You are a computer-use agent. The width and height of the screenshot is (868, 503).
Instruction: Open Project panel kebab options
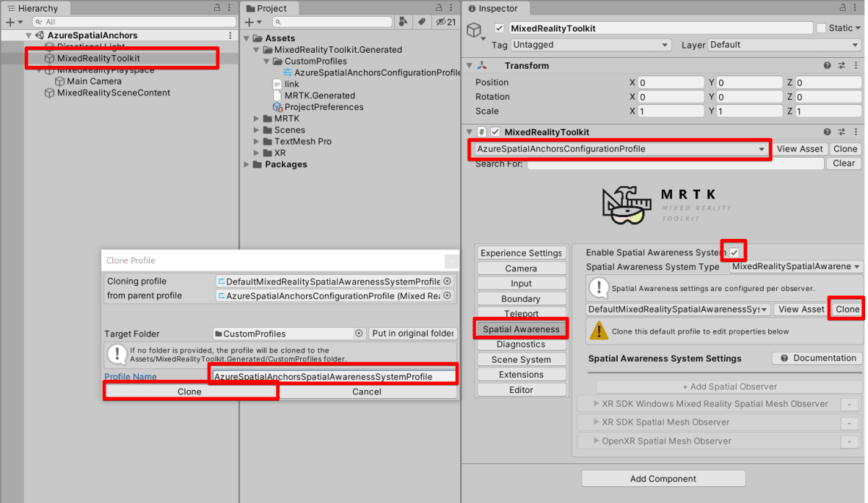[x=452, y=8]
